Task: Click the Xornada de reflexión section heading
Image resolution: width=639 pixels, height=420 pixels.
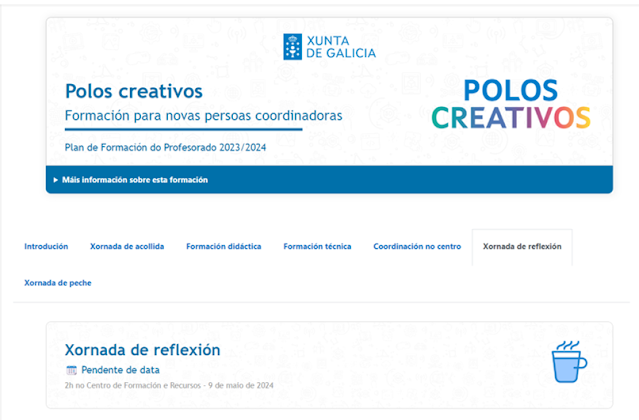Action: click(x=143, y=350)
